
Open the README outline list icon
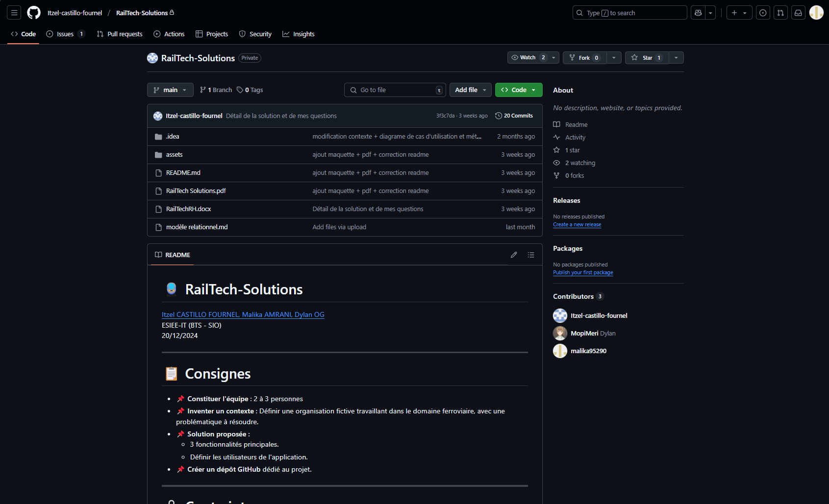click(531, 255)
